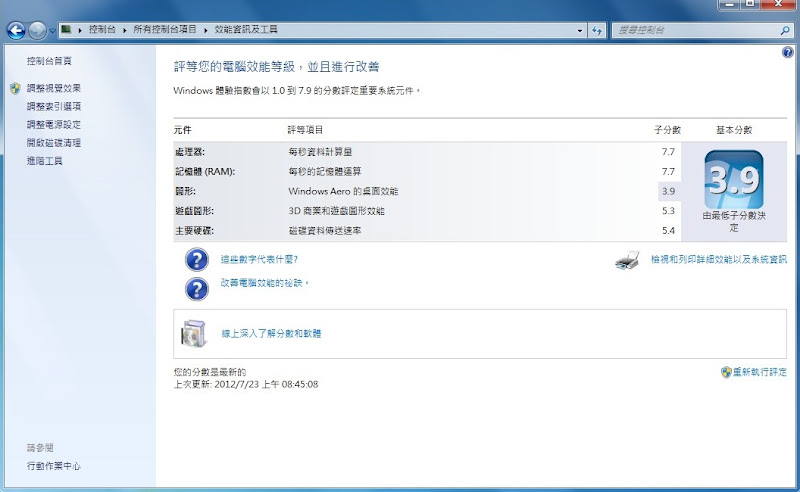Click the highlighted 3.9 subscore cell
Image resolution: width=800 pixels, height=492 pixels.
click(x=669, y=191)
